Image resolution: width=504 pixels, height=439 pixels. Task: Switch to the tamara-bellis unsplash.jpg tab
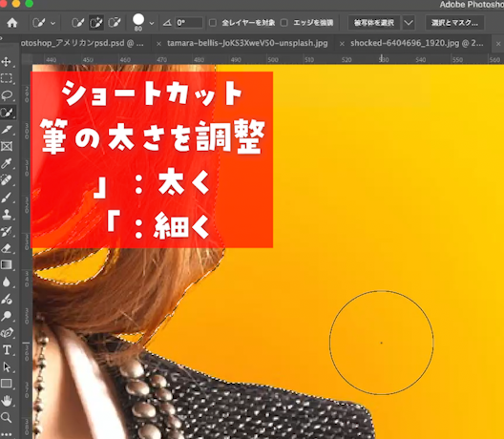(247, 43)
